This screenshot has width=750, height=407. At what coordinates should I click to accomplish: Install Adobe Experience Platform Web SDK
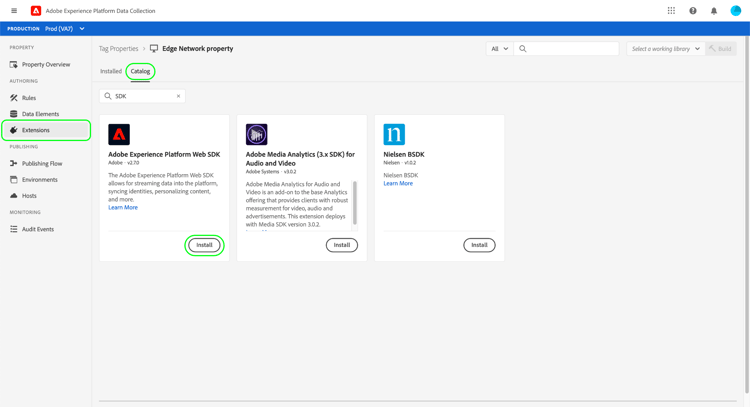click(x=204, y=245)
